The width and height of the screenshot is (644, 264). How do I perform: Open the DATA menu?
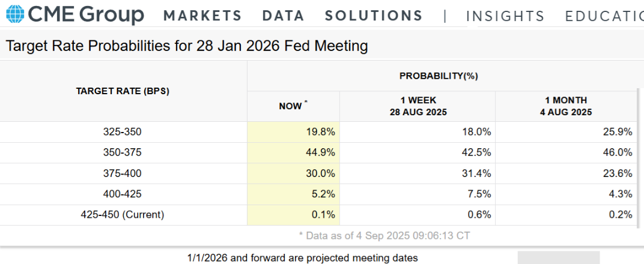(x=284, y=16)
